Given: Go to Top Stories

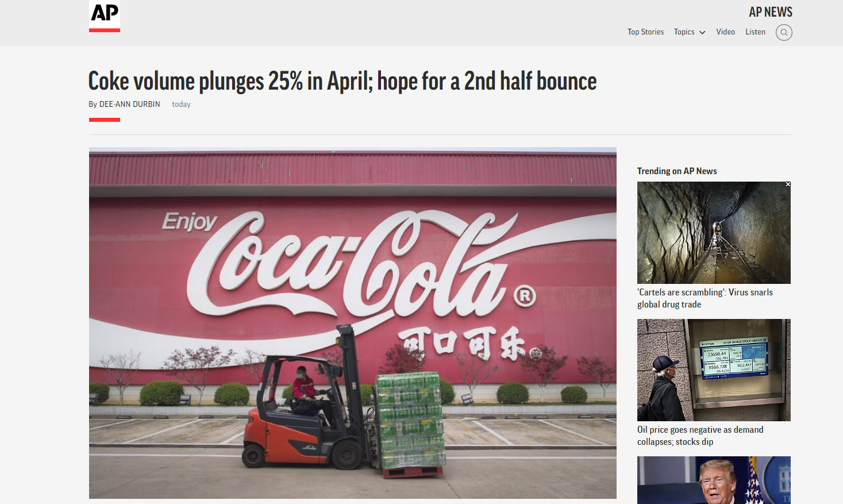Looking at the screenshot, I should coord(645,32).
